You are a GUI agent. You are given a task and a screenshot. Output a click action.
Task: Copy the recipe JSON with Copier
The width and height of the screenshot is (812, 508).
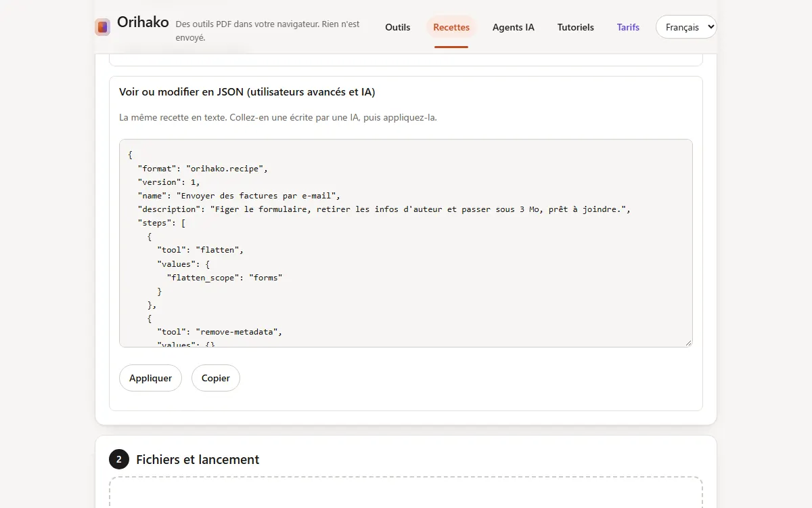[216, 378]
